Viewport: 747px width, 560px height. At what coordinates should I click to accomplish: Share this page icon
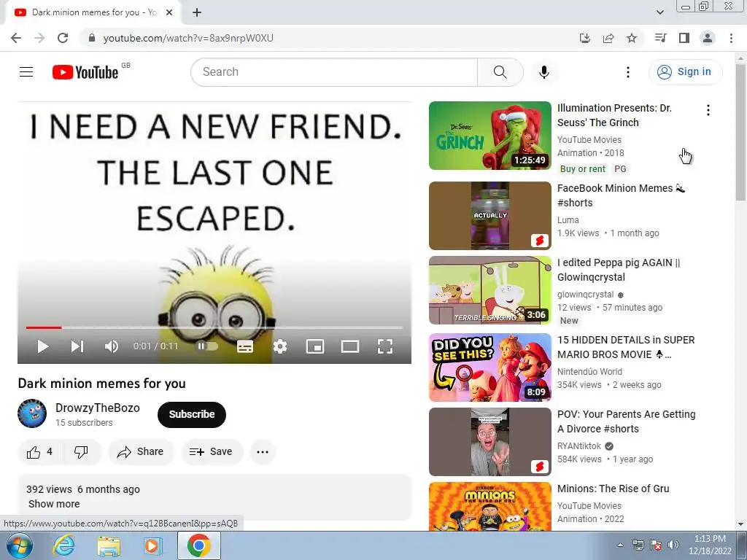pos(608,38)
